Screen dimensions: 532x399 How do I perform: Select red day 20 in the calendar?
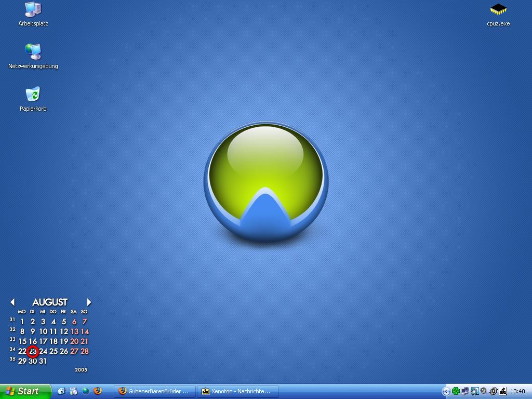pyautogui.click(x=74, y=341)
